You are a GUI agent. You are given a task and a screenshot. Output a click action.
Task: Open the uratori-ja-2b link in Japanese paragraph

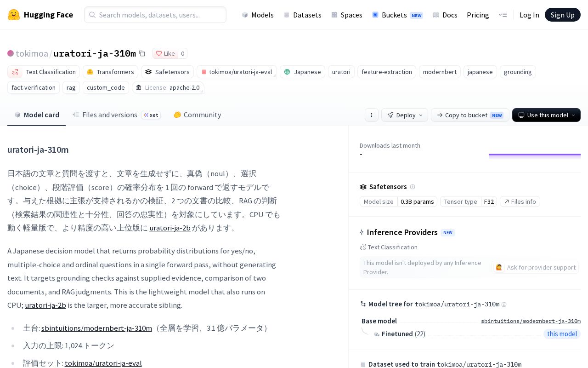[170, 228]
